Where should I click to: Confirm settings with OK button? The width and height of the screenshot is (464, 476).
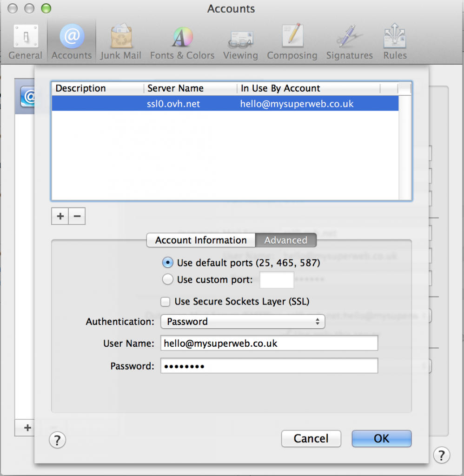pyautogui.click(x=381, y=438)
